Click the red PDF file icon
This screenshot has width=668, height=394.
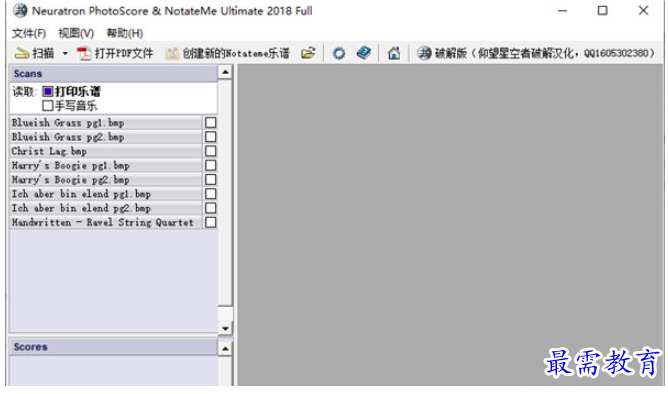pos(84,54)
